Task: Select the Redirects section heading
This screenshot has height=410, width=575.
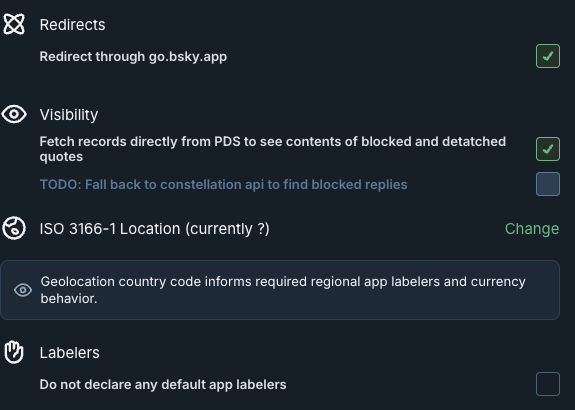Action: pos(72,25)
